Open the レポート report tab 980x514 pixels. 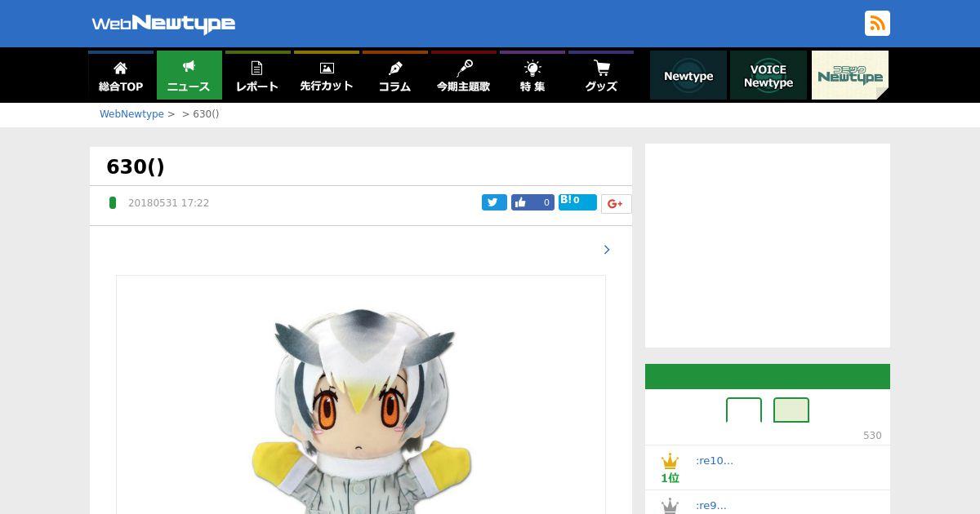[x=258, y=75]
